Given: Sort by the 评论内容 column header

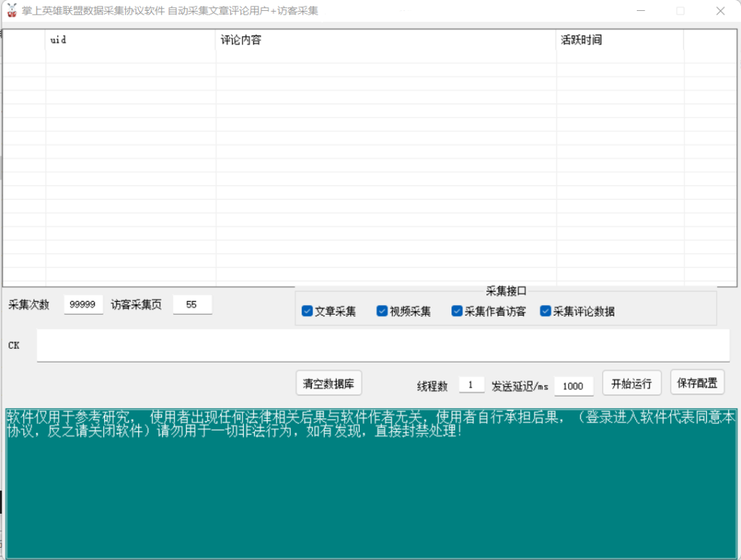Looking at the screenshot, I should (386, 41).
